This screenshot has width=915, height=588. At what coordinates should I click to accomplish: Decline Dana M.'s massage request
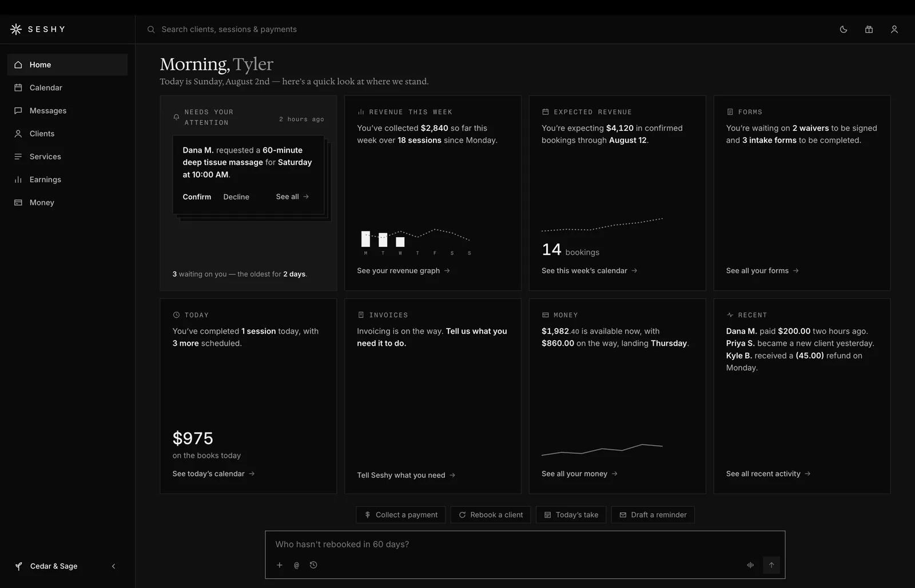236,197
